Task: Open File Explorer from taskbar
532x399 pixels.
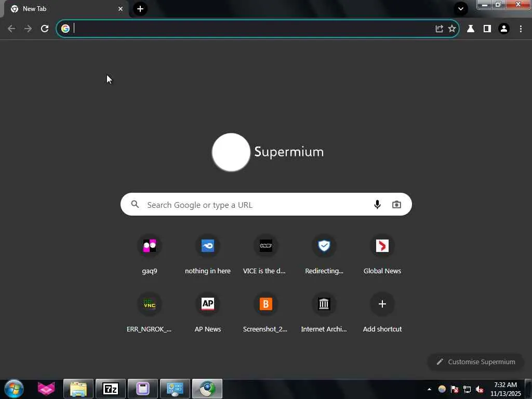Action: pyautogui.click(x=78, y=389)
